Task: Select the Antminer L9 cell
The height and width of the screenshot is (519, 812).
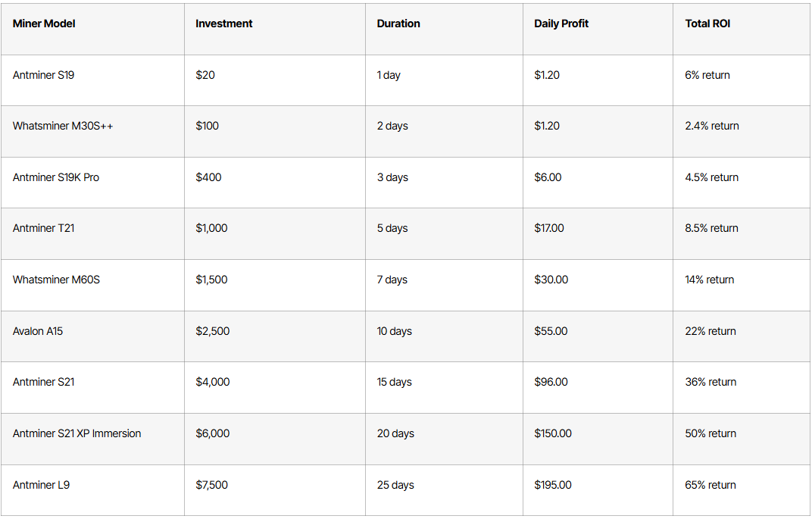Action: tap(41, 485)
